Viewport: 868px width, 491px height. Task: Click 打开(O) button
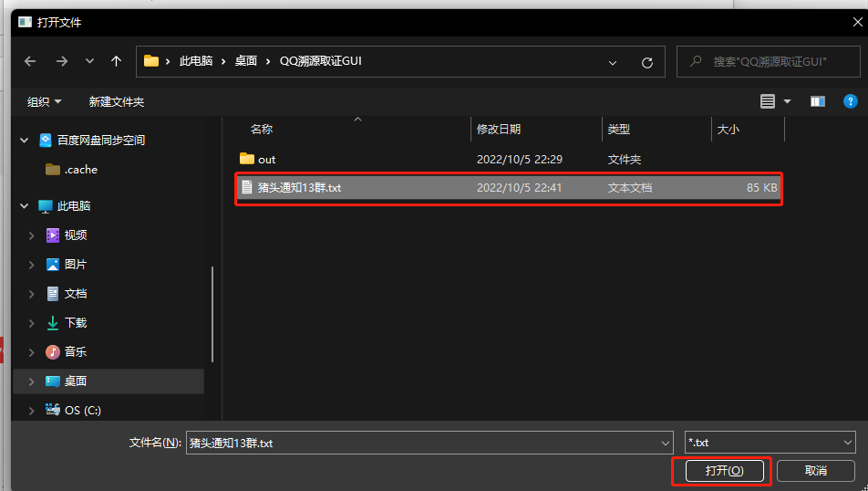click(x=725, y=471)
